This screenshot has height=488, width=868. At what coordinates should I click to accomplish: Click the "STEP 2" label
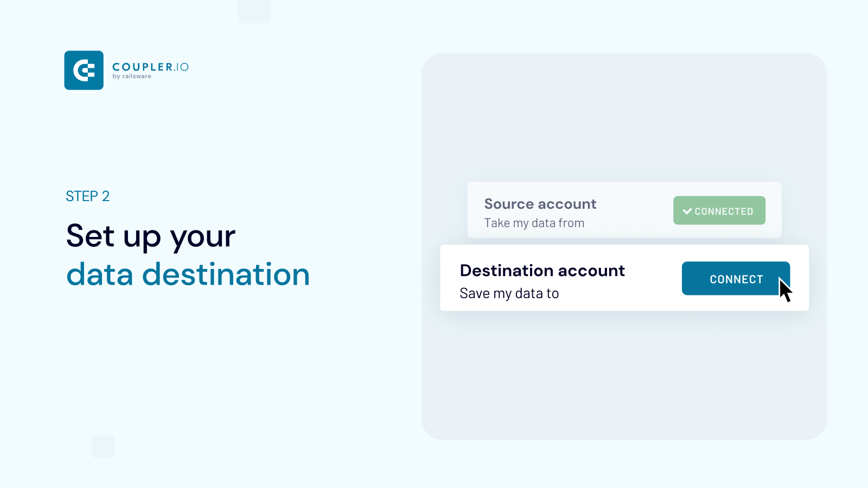pyautogui.click(x=88, y=196)
